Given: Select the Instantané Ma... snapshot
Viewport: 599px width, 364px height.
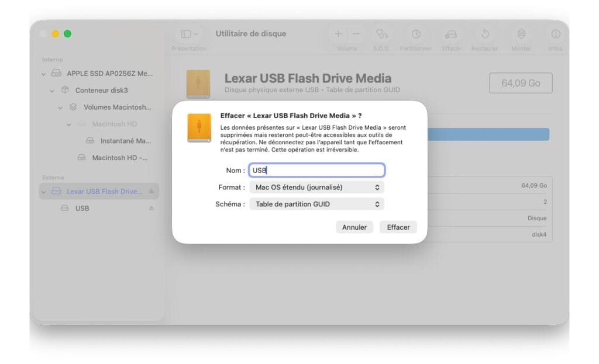Looking at the screenshot, I should 126,141.
